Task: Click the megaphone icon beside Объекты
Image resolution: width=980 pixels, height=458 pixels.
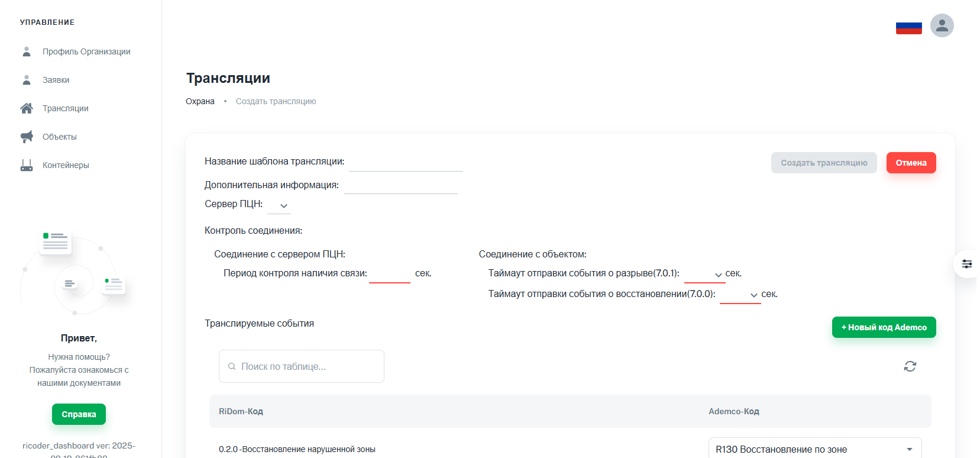Action: 27,137
